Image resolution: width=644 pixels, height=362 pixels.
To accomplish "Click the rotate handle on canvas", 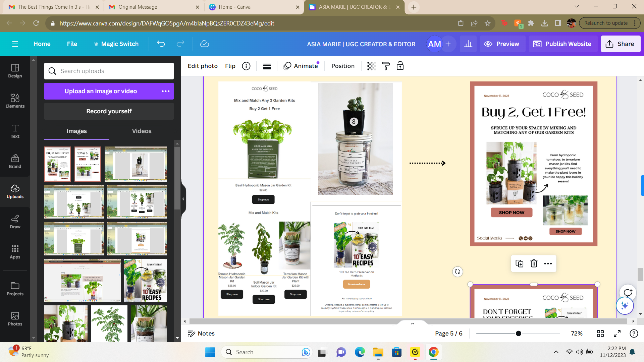I will click(458, 272).
